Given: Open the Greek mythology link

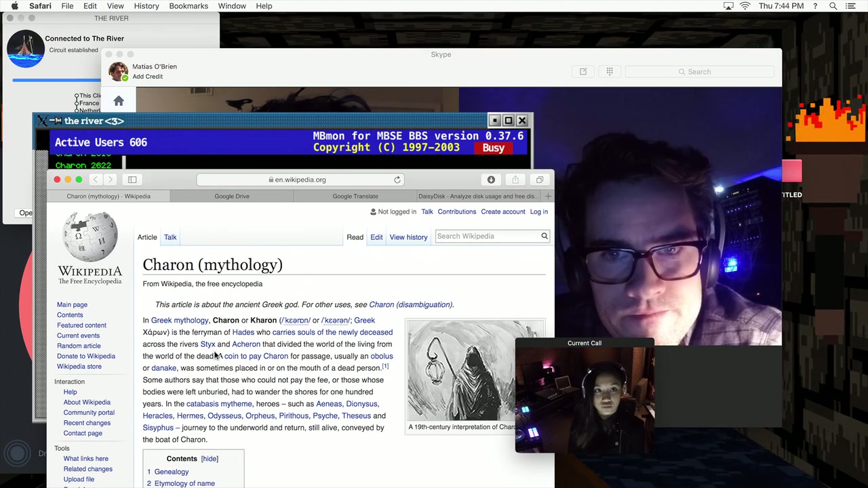Looking at the screenshot, I should click(x=180, y=321).
